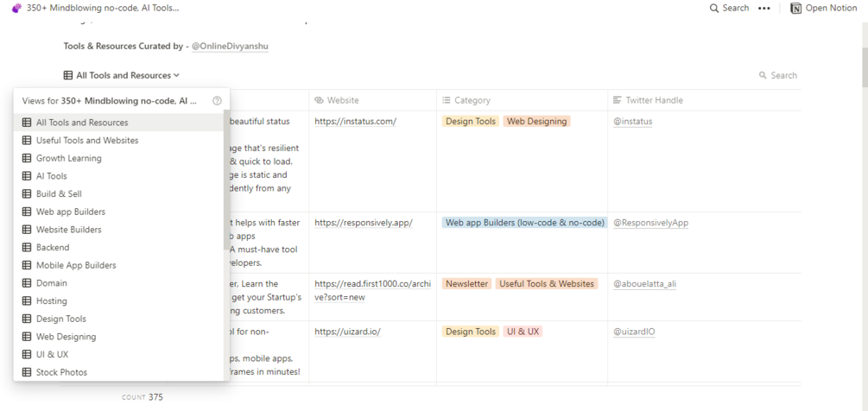Click the blue Web app Builders category tag
The image size is (868, 411).
524,223
